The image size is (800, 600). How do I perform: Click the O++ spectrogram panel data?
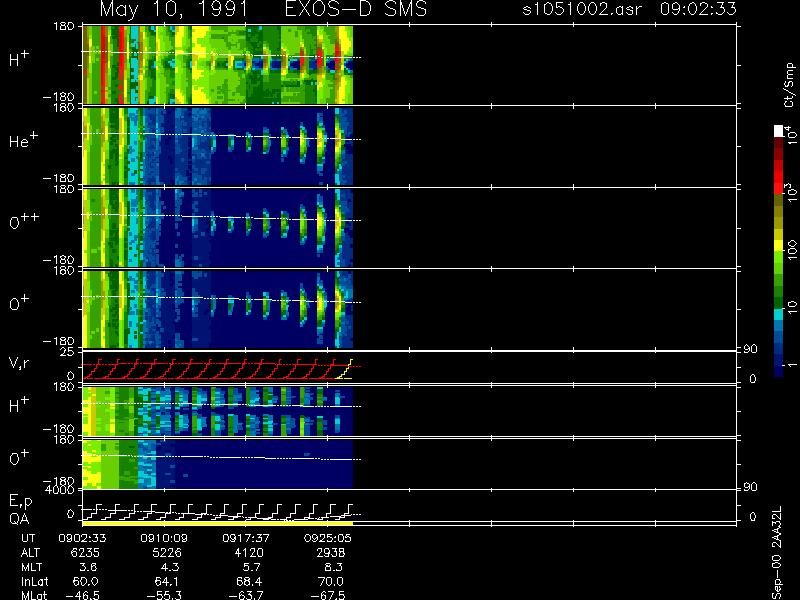click(217, 228)
